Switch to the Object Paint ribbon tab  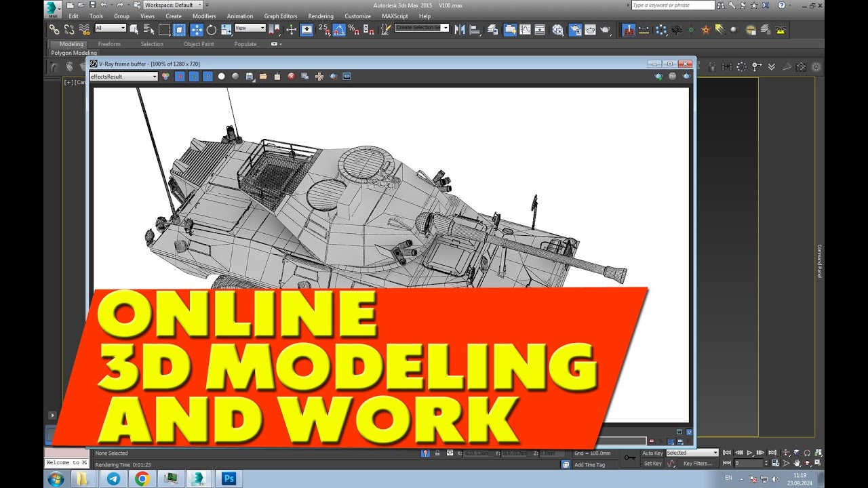click(199, 44)
